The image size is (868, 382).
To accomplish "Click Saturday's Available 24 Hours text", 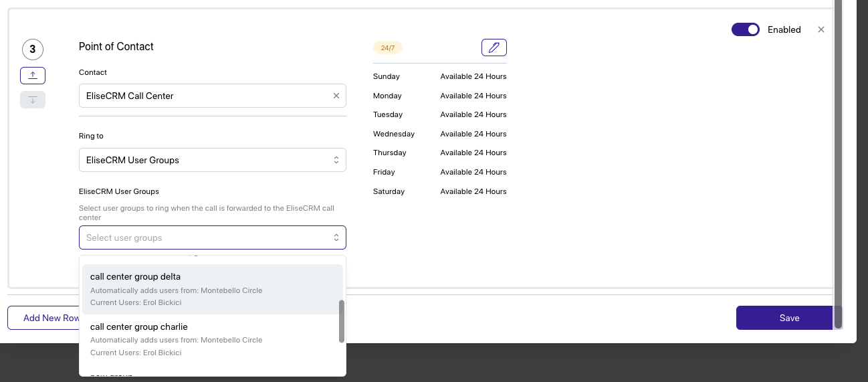I will click(473, 191).
